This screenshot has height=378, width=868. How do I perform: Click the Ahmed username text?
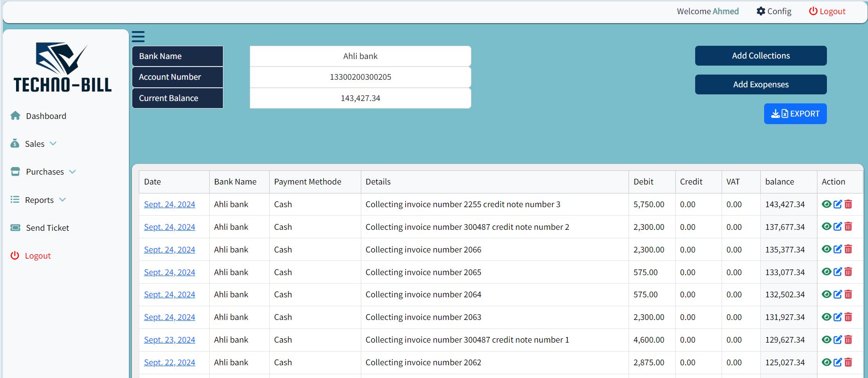pyautogui.click(x=726, y=11)
